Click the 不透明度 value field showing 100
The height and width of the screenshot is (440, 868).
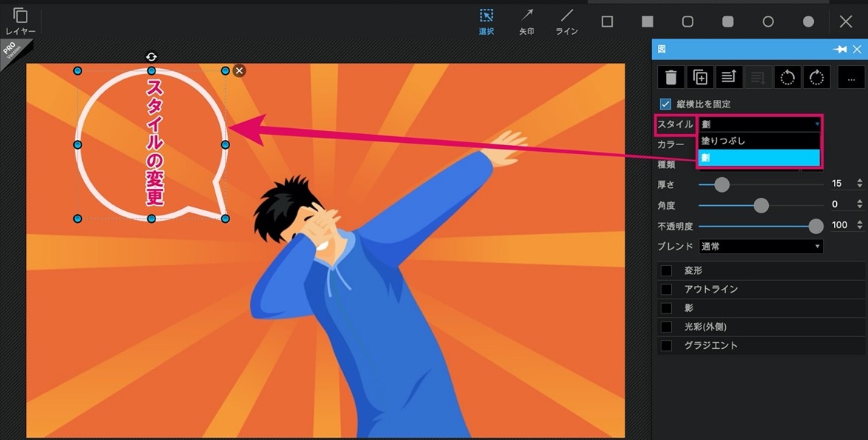point(841,225)
